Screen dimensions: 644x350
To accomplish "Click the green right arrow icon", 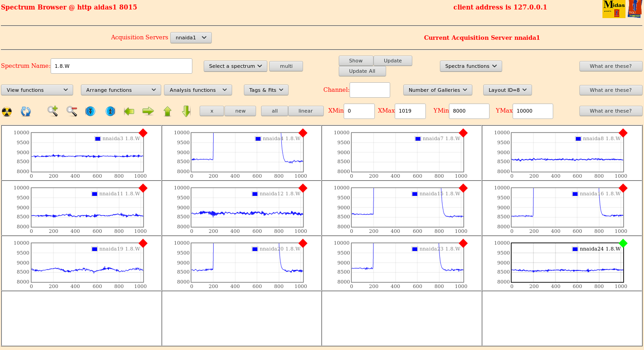I will tap(148, 111).
